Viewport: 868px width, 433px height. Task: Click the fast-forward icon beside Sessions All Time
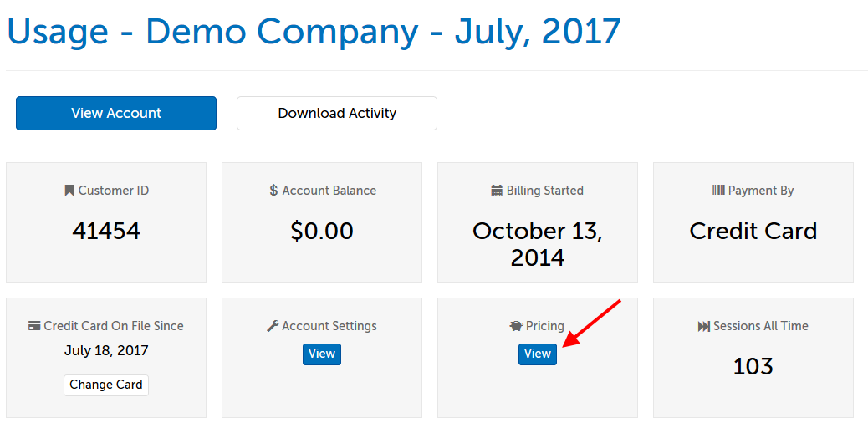click(x=703, y=326)
